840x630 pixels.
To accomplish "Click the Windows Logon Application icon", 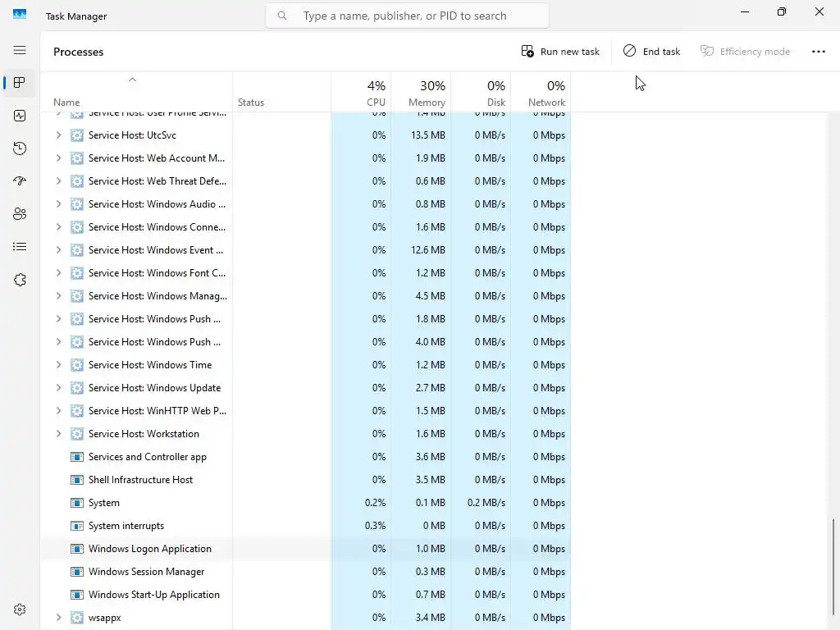I will (x=77, y=549).
